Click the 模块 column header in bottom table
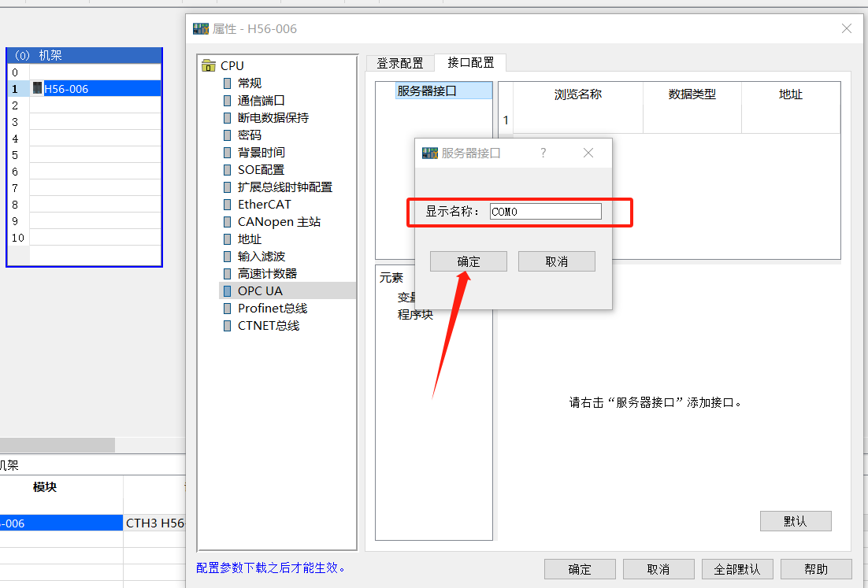 (45, 487)
